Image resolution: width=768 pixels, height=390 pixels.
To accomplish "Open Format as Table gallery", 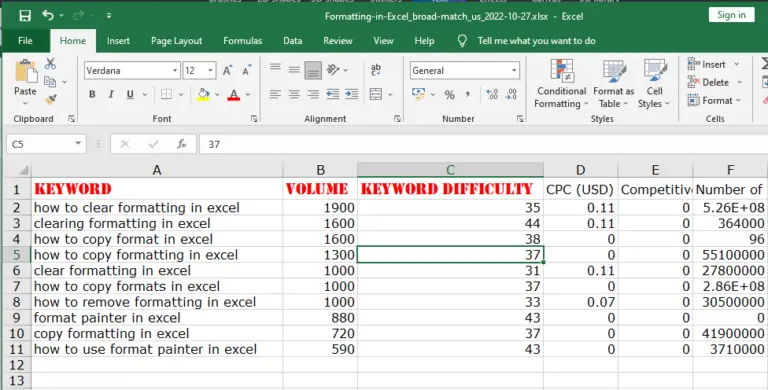I will [613, 84].
